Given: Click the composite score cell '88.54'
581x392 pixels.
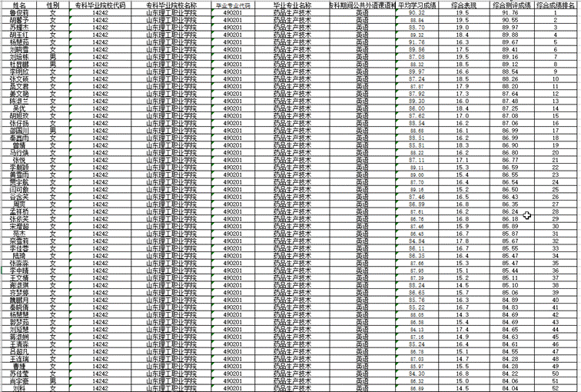Looking at the screenshot, I should (512, 71).
